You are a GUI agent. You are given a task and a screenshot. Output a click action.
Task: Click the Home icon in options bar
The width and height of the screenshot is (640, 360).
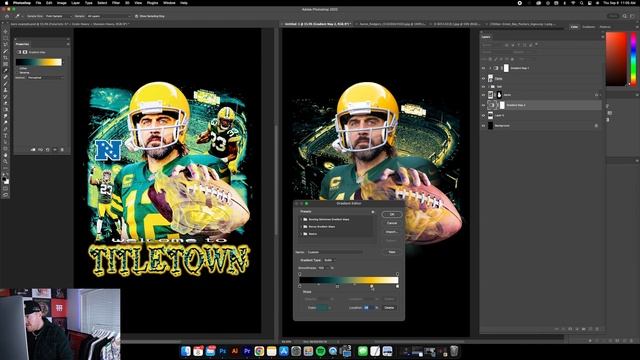tap(7, 16)
